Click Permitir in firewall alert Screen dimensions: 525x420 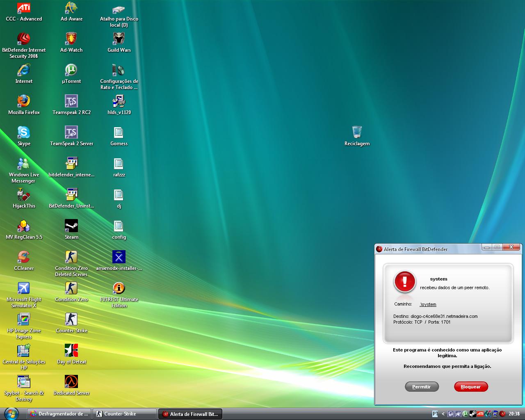[422, 387]
